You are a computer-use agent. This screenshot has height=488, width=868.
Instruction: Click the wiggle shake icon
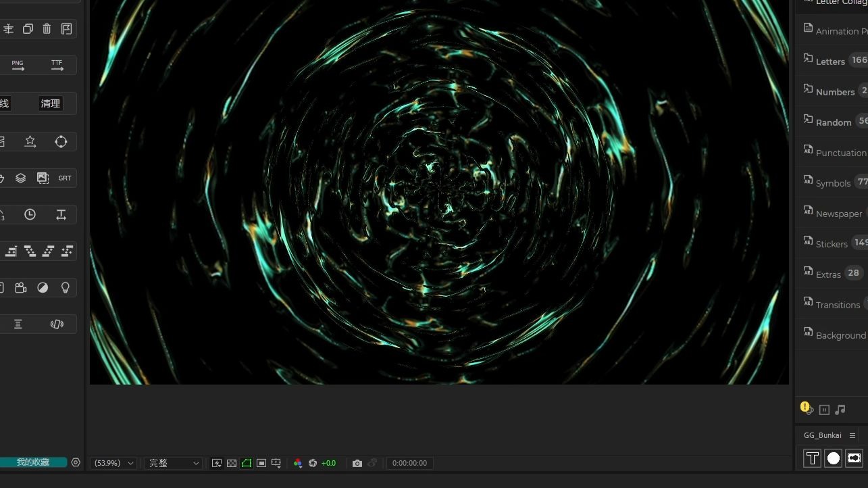pyautogui.click(x=57, y=324)
